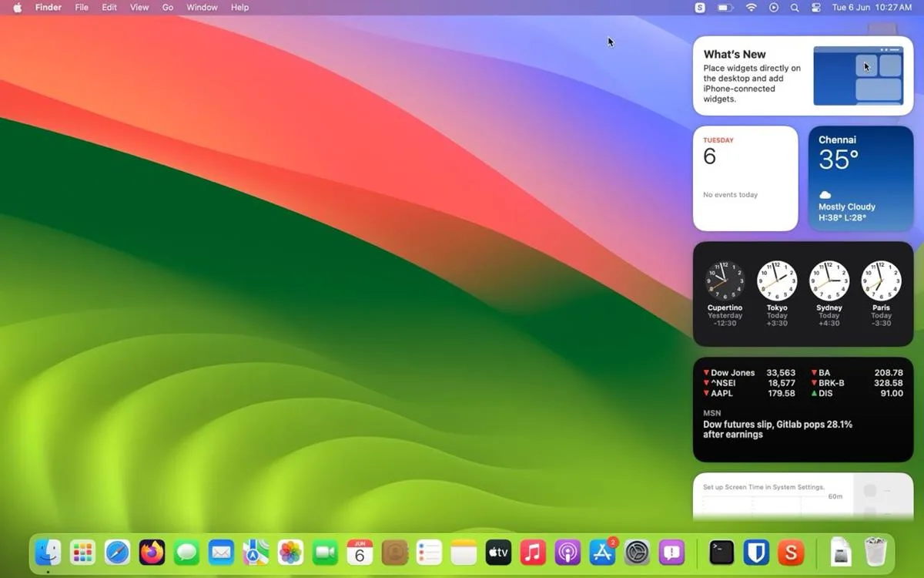
Task: Show battery status in the menu bar
Action: click(725, 8)
